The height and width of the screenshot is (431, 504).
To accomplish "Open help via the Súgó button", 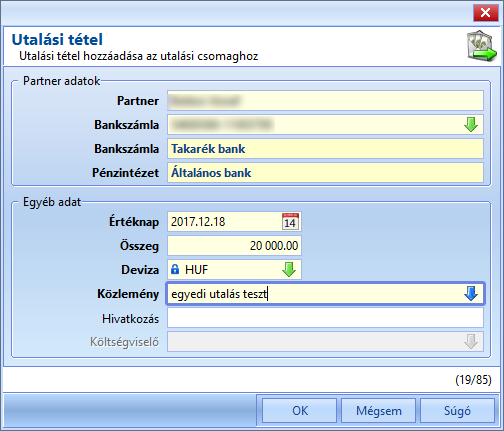I will point(457,411).
